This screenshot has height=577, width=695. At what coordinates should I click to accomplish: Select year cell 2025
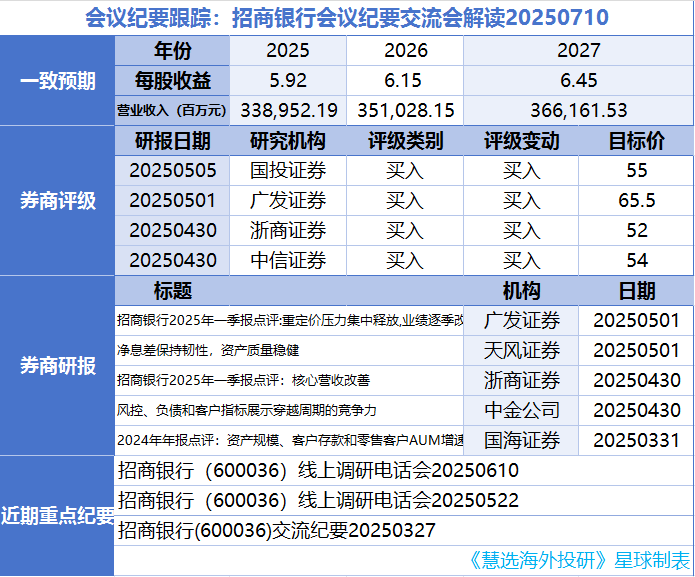click(288, 51)
